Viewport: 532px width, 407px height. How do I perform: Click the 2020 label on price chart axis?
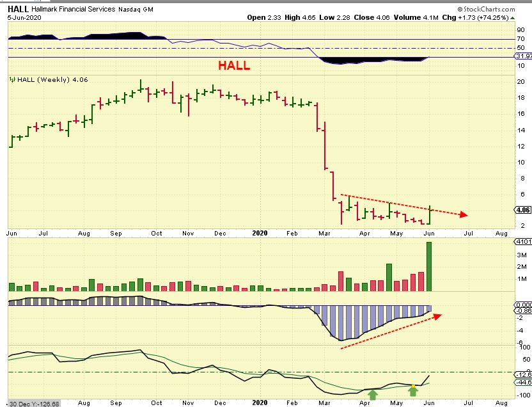click(260, 233)
